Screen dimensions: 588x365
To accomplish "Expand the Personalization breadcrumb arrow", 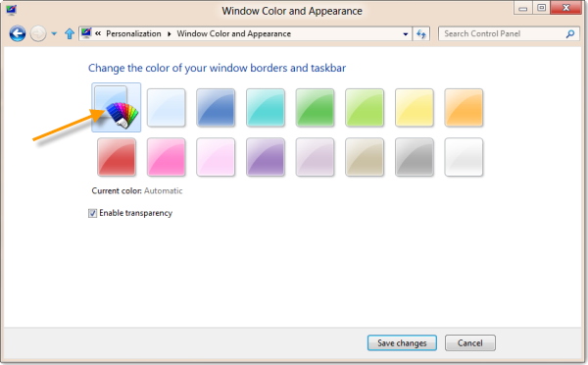I will [170, 33].
